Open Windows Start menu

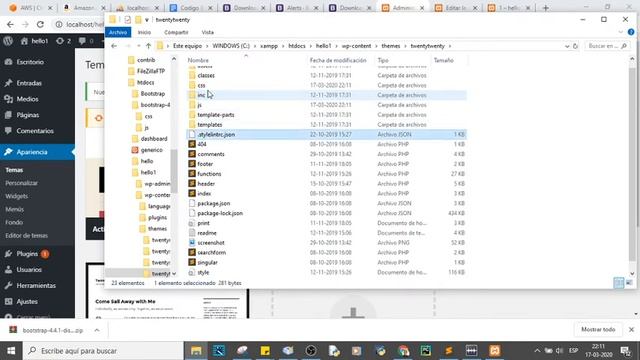tap(11, 351)
